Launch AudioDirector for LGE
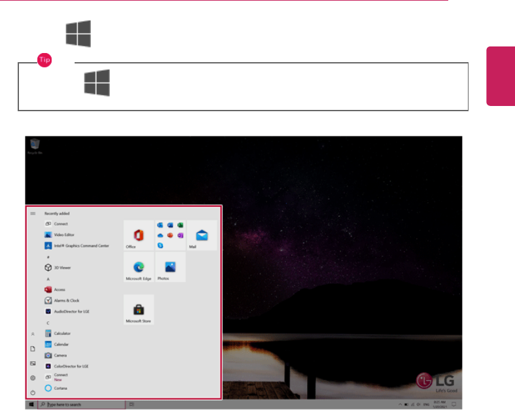Screen dimensions: 515x420 (x=67, y=311)
